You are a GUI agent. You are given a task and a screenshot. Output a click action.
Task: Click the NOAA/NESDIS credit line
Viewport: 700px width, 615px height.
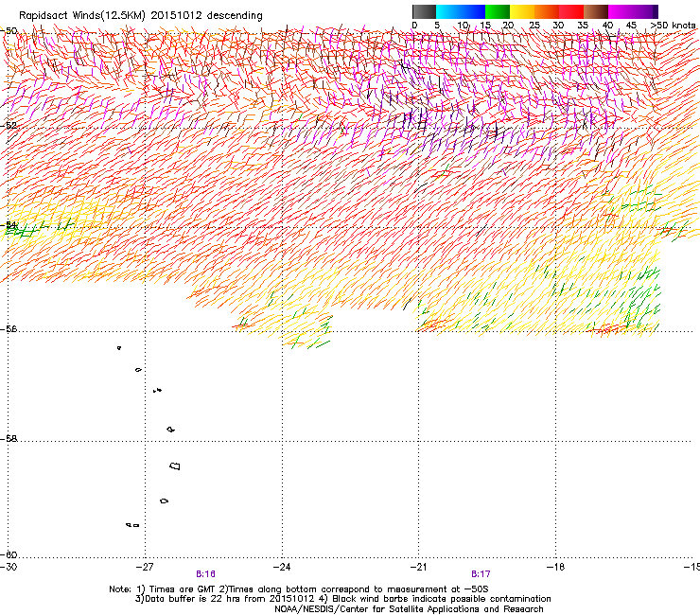409,609
